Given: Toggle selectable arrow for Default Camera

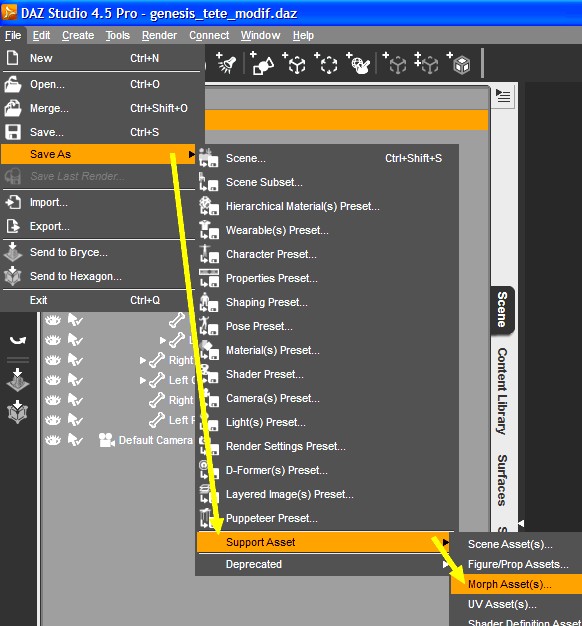Looking at the screenshot, I should tap(75, 440).
